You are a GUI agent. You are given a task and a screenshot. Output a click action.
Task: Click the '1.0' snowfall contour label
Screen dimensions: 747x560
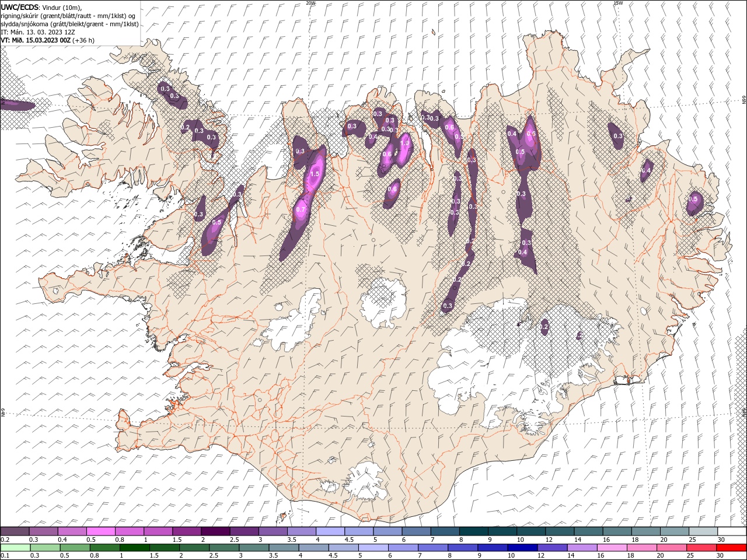[x=404, y=143]
